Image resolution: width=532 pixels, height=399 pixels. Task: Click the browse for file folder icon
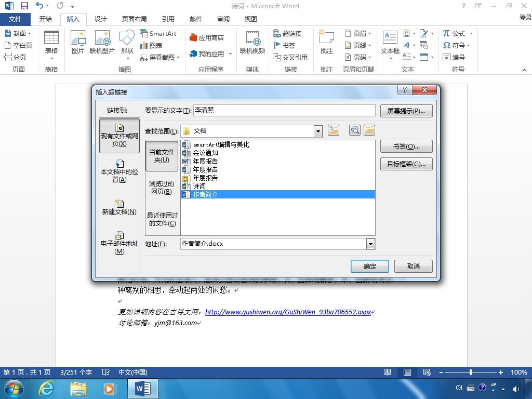369,130
